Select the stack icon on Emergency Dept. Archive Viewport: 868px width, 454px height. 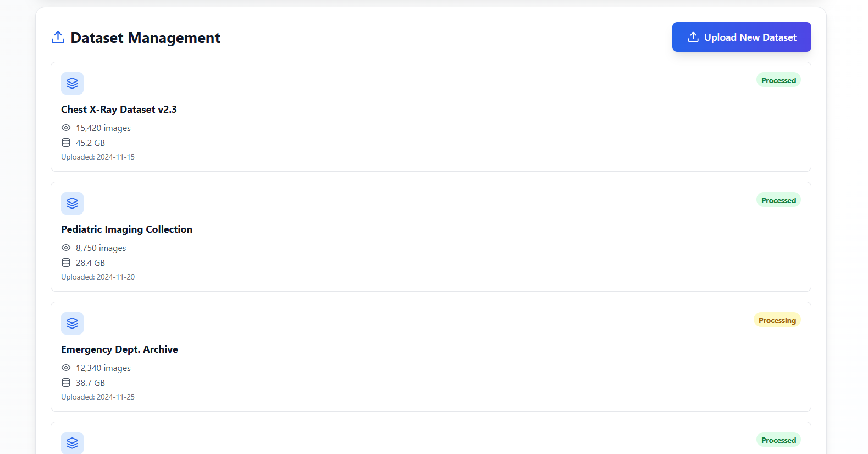coord(72,323)
